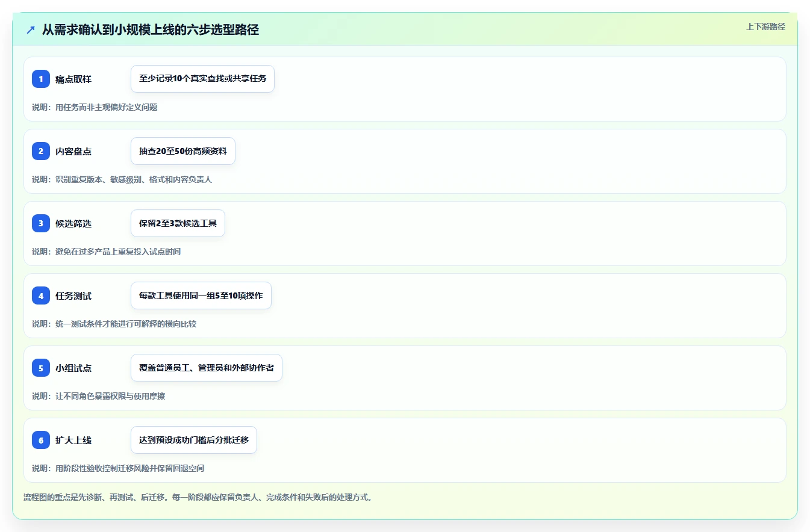Click the step name 任务测试
Image resolution: width=810 pixels, height=532 pixels.
pyautogui.click(x=73, y=295)
